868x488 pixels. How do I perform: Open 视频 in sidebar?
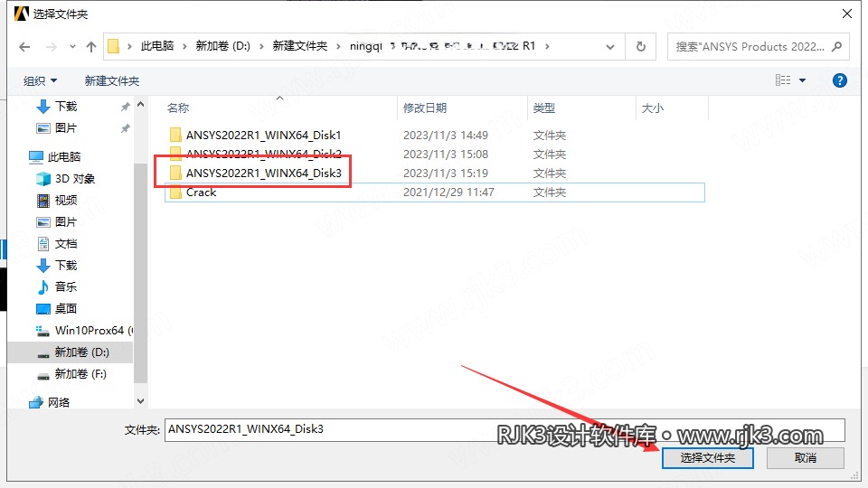[x=66, y=201]
